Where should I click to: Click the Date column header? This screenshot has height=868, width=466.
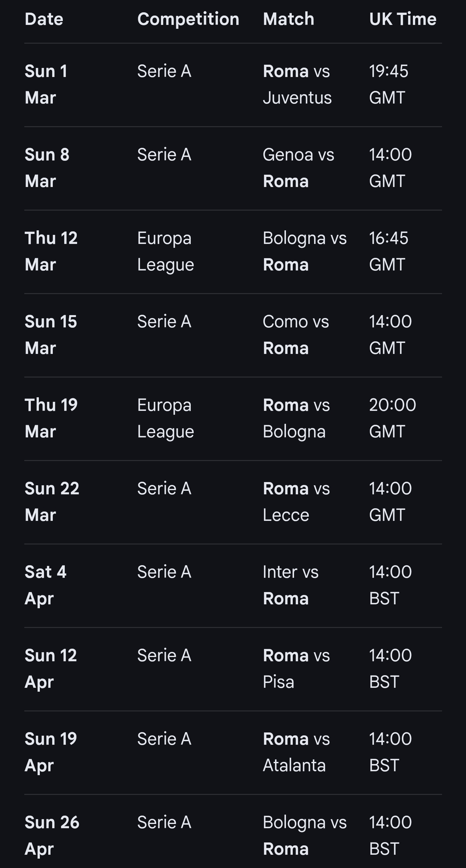click(x=44, y=19)
